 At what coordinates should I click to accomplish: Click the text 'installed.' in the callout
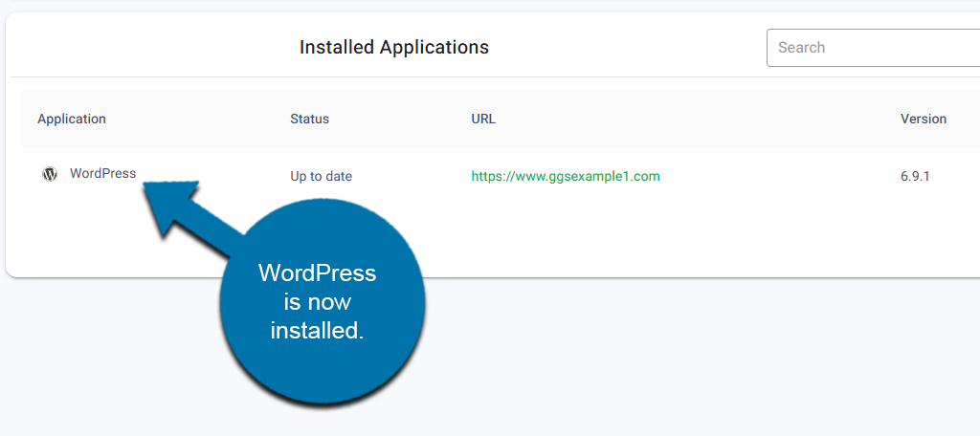click(x=317, y=331)
